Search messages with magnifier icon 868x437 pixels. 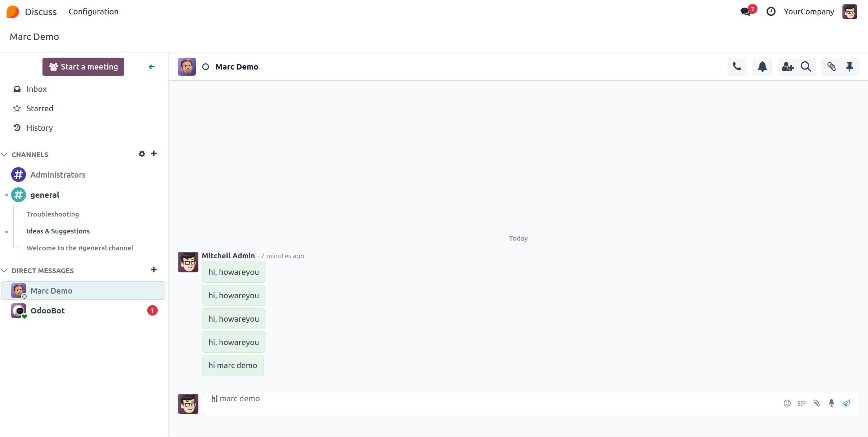[x=806, y=67]
